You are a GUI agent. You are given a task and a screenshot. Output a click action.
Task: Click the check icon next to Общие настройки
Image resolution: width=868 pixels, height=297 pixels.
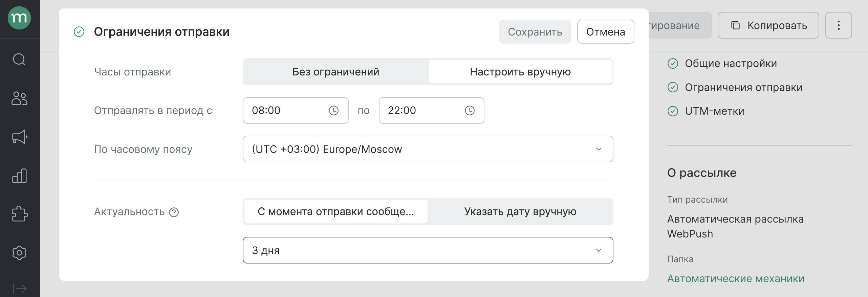pyautogui.click(x=673, y=64)
